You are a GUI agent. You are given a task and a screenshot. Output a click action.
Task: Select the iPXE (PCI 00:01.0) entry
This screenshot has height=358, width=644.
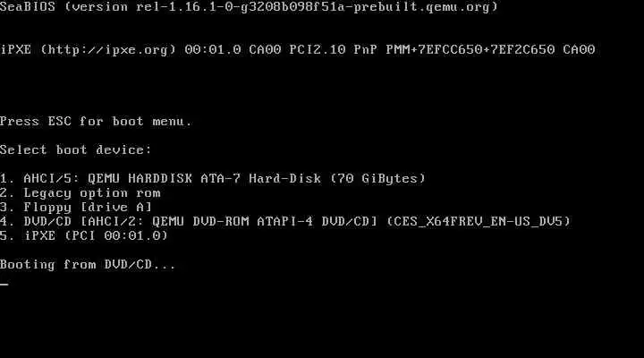[x=84, y=236]
